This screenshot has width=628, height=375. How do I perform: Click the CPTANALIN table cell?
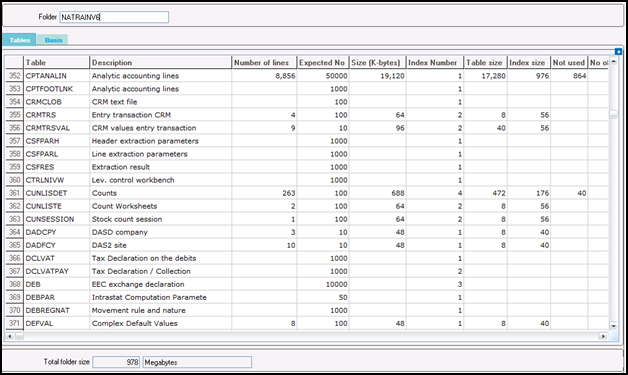(x=56, y=76)
